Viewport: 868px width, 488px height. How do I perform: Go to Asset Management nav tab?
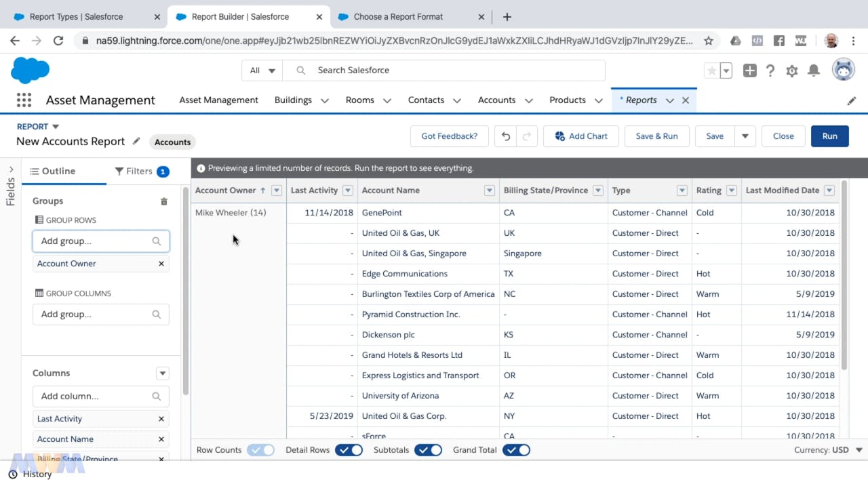218,100
